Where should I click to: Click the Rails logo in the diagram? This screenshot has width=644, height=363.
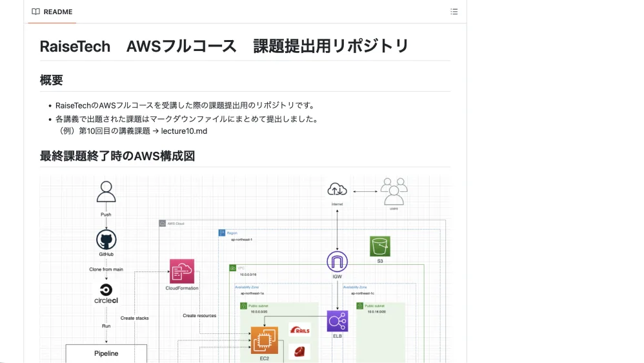click(x=300, y=330)
